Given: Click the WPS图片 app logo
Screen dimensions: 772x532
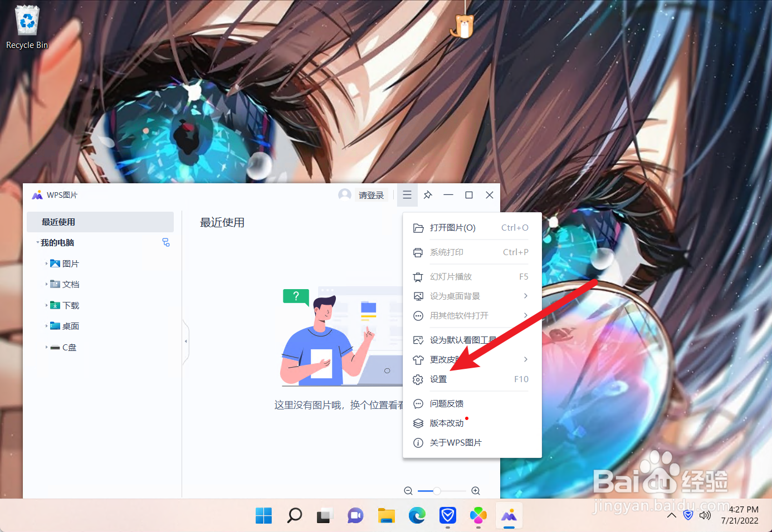Looking at the screenshot, I should (x=37, y=195).
